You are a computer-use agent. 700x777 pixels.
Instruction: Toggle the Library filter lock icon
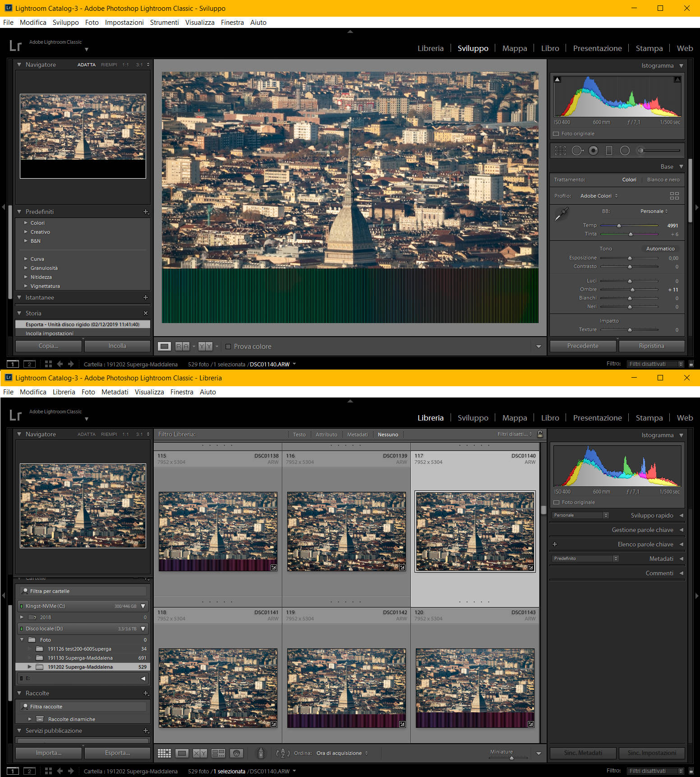540,434
